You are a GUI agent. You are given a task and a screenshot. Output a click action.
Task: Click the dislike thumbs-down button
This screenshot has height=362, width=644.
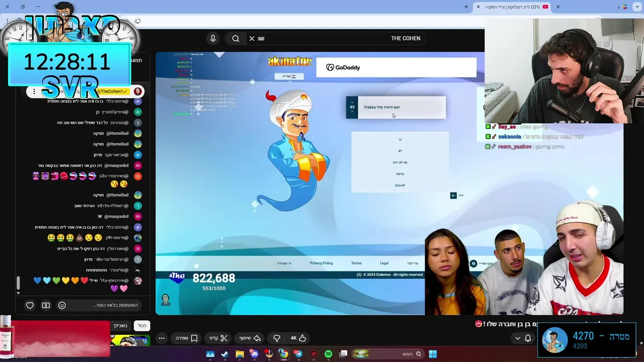point(277,338)
